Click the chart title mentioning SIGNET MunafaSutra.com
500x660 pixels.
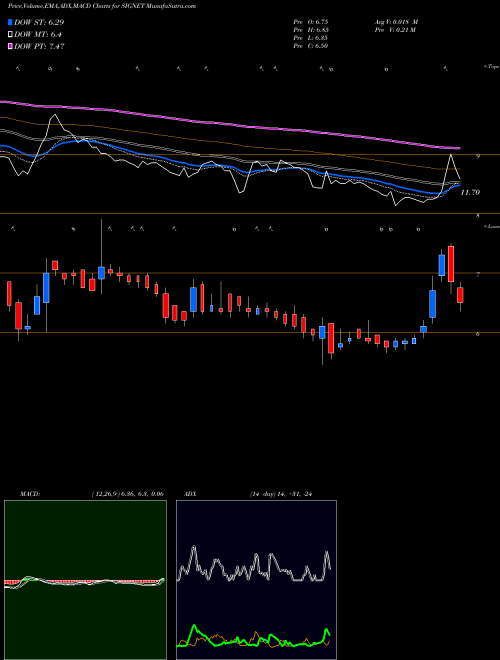tap(102, 6)
